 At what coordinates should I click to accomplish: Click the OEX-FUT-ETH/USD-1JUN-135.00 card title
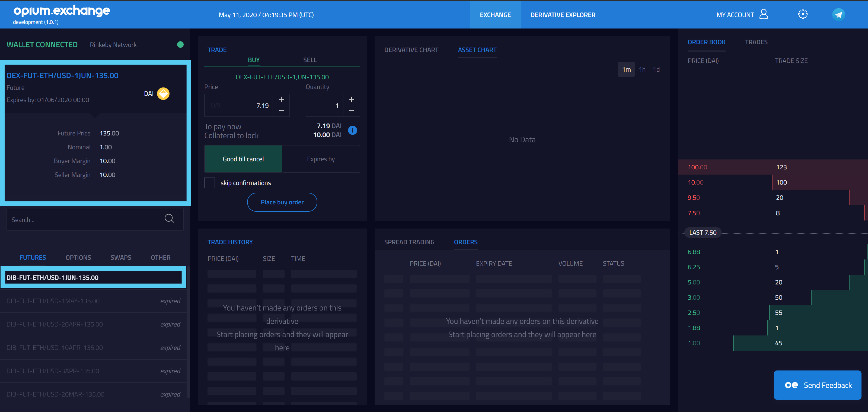[62, 75]
